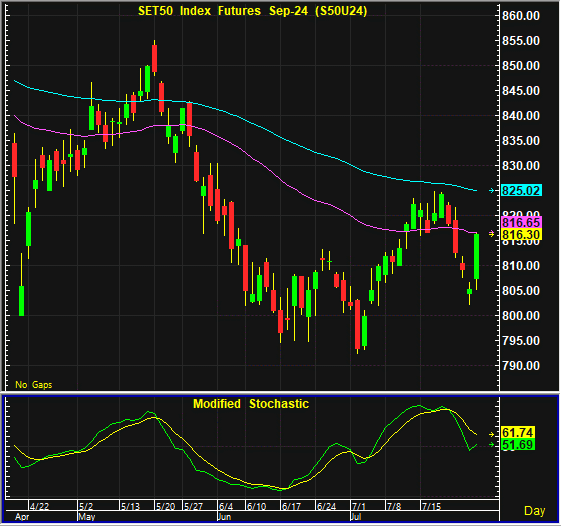This screenshot has width=561, height=526.
Task: Click the 850.00 price axis level
Action: 521,66
